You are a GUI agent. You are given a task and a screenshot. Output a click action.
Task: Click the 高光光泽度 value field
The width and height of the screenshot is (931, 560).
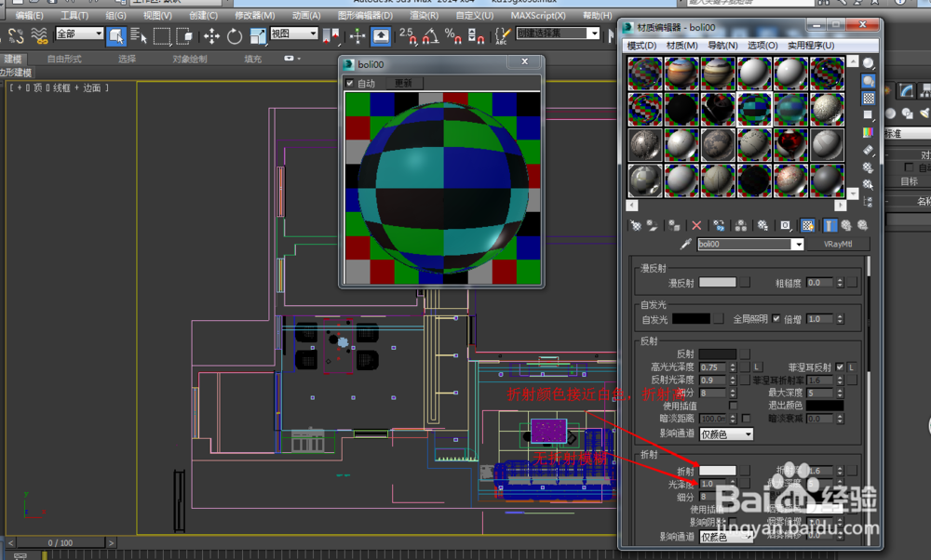point(713,367)
